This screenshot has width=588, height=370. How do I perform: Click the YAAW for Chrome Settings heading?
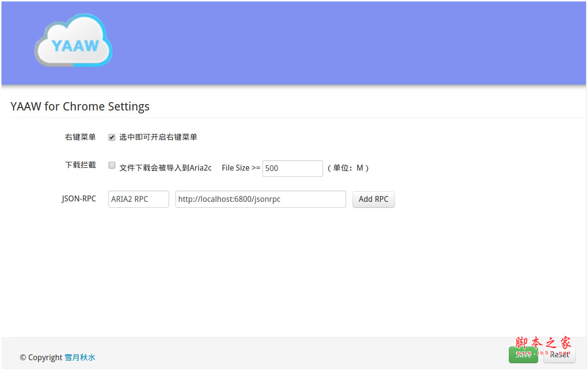click(x=80, y=106)
